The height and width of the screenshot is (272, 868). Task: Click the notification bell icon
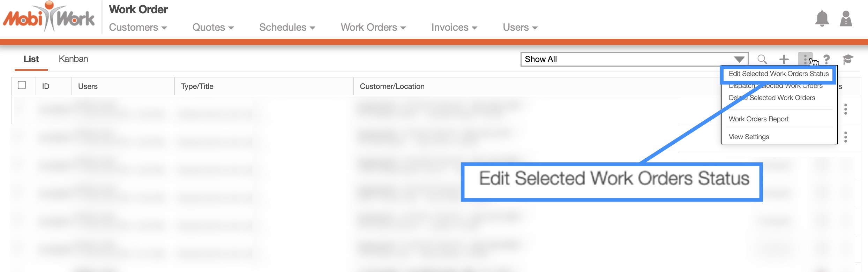[822, 18]
